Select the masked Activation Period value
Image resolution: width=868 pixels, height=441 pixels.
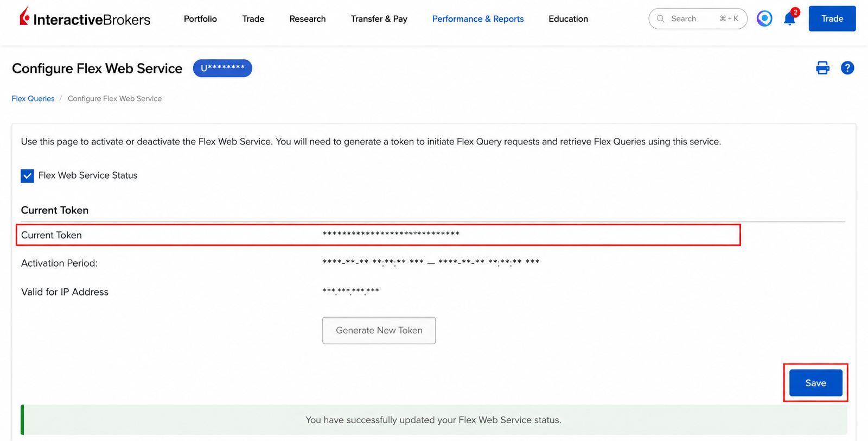click(x=431, y=262)
